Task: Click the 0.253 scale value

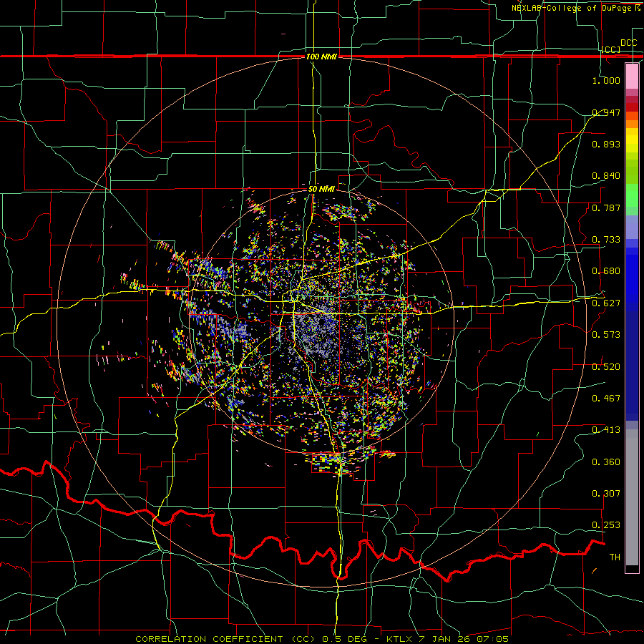Action: tap(606, 525)
